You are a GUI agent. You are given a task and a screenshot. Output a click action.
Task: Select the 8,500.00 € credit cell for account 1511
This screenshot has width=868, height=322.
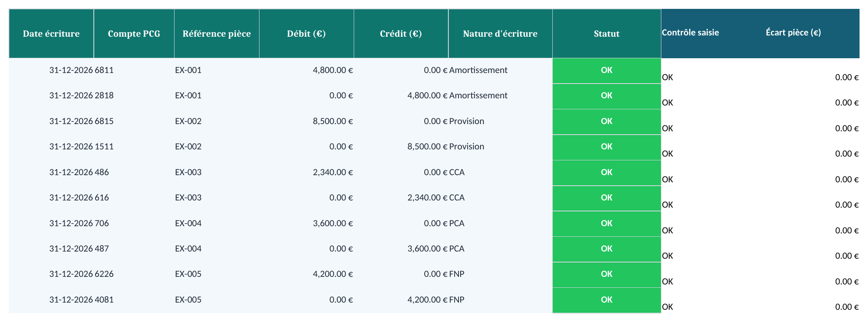coord(401,147)
